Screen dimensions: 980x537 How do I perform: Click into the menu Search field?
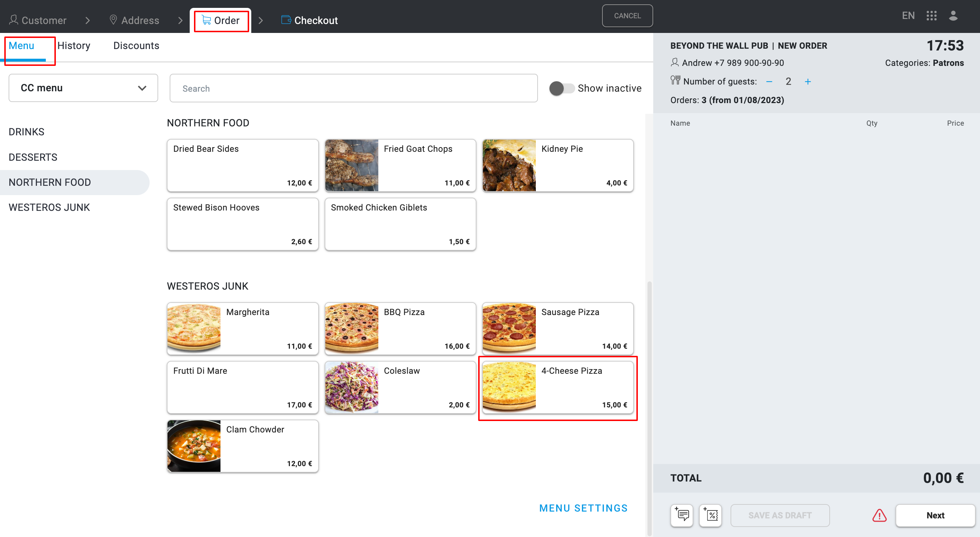[x=353, y=88]
